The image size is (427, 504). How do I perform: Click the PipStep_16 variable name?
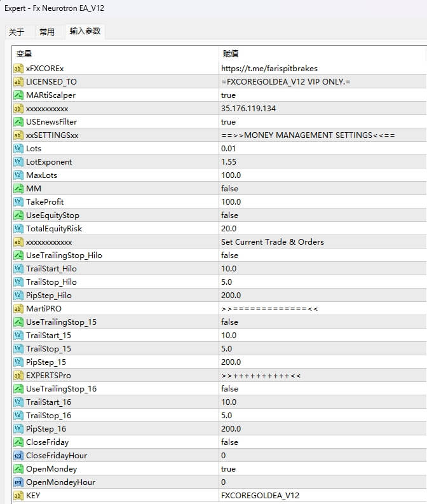click(x=46, y=429)
